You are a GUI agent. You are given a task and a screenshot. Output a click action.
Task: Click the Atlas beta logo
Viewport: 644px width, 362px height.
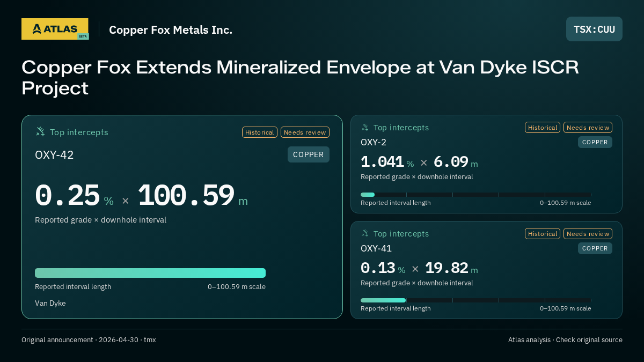coord(55,29)
